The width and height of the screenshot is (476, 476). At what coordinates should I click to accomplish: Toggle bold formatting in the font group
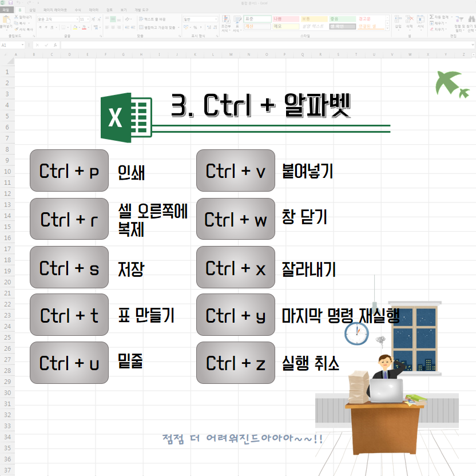[39, 27]
